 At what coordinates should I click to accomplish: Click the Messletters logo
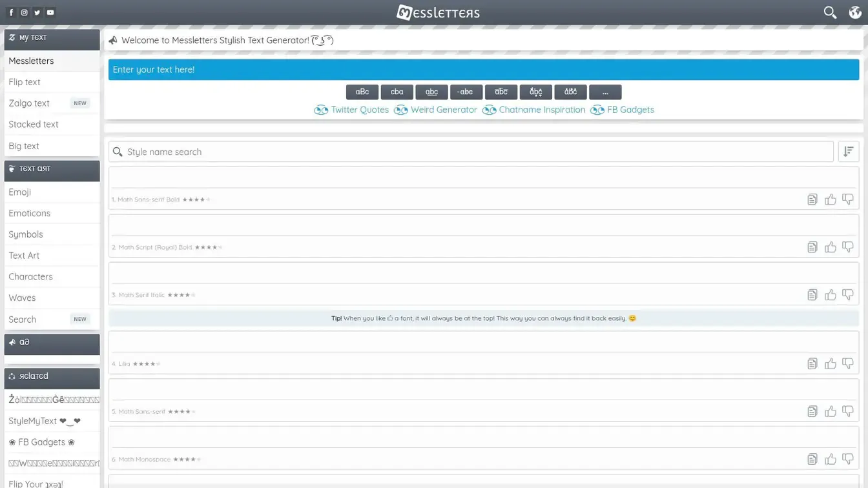coord(438,12)
